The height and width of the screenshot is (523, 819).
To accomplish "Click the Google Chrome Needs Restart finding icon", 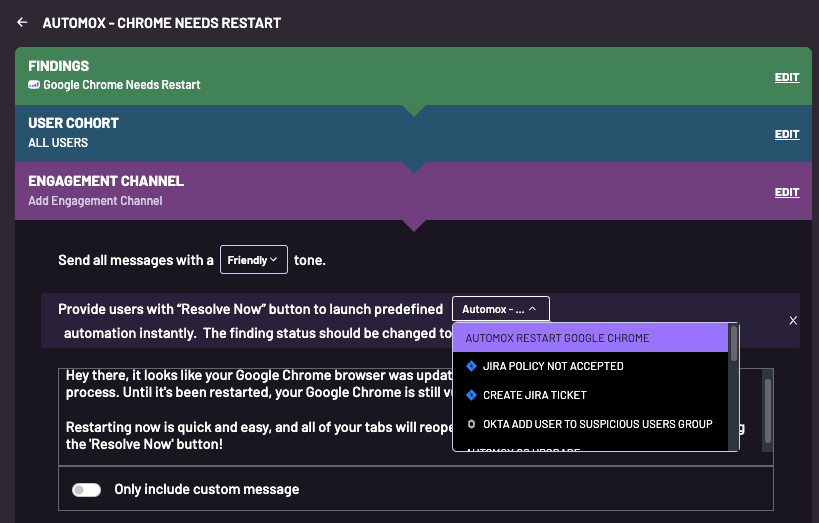I will [34, 85].
